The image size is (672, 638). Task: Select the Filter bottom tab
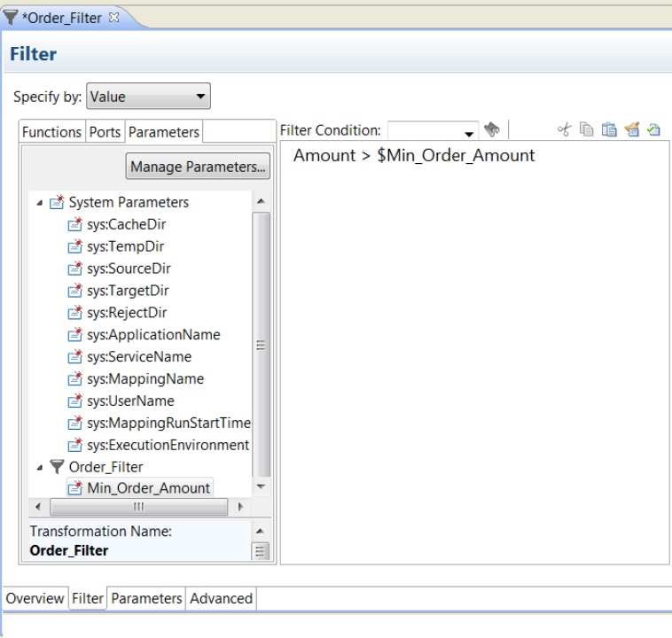click(88, 598)
